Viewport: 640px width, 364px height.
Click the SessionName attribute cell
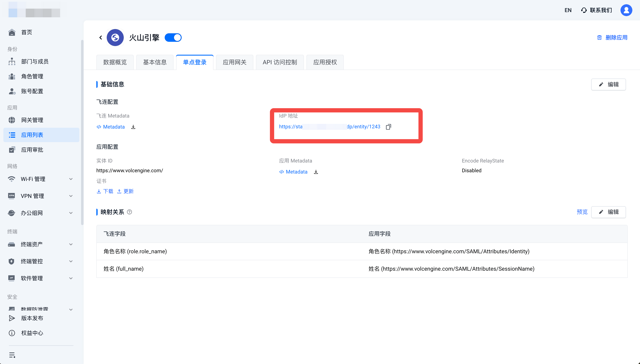451,269
